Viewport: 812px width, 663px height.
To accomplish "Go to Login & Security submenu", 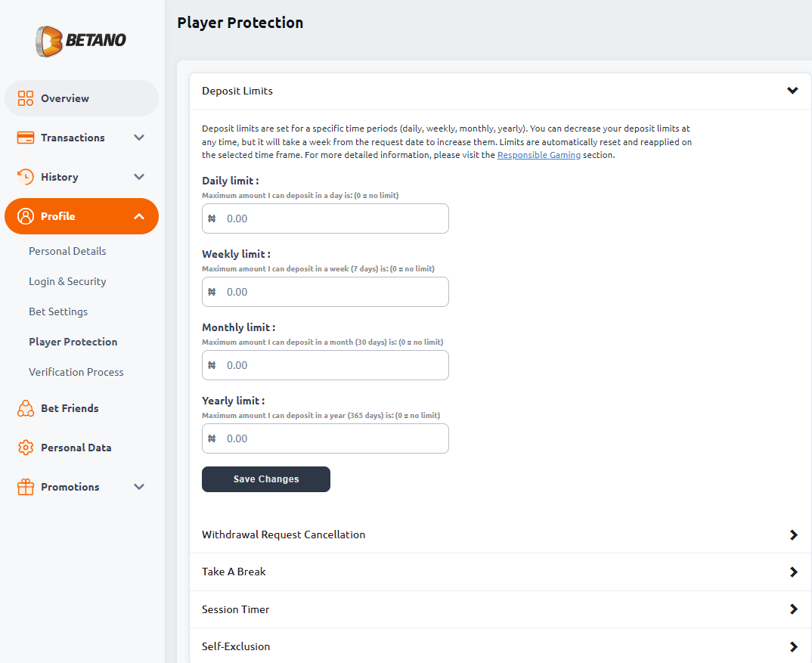I will 67,282.
